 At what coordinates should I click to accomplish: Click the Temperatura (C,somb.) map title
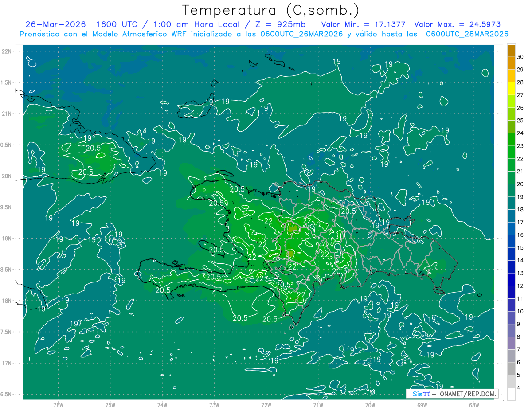271,11
